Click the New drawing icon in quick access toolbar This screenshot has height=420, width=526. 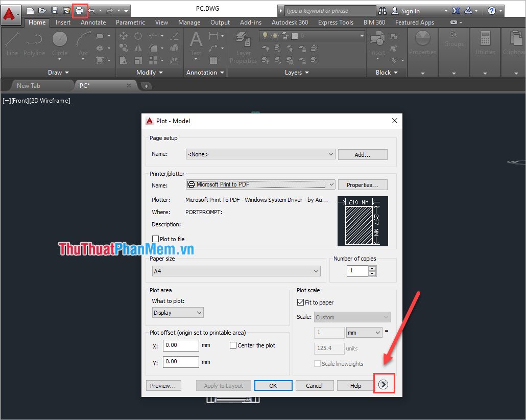click(30, 11)
